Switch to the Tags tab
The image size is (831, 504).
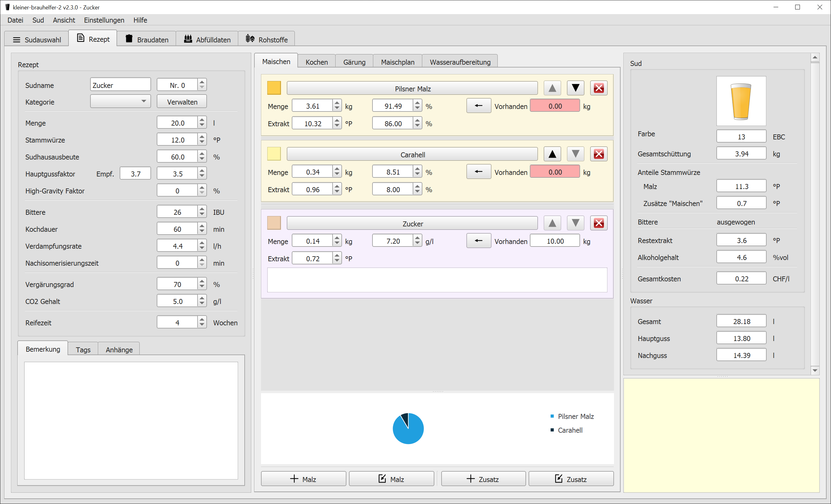(83, 350)
